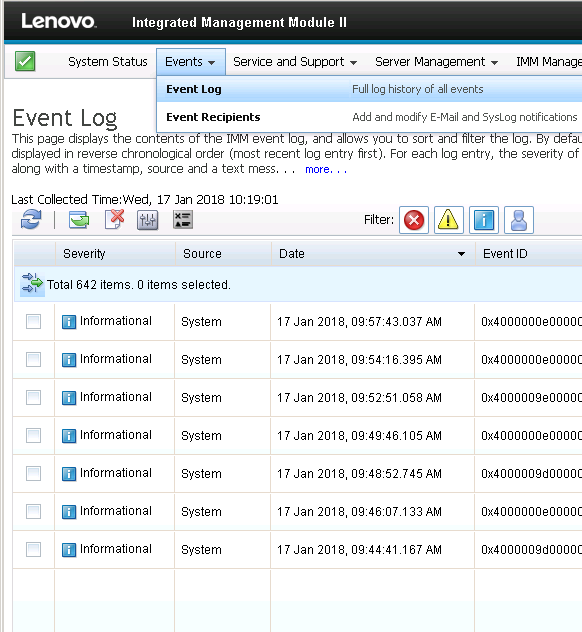Screen dimensions: 582x632
Task: Click the '17 Jan 2018, 09:52:51.058 AM' date cell
Action: click(x=360, y=397)
